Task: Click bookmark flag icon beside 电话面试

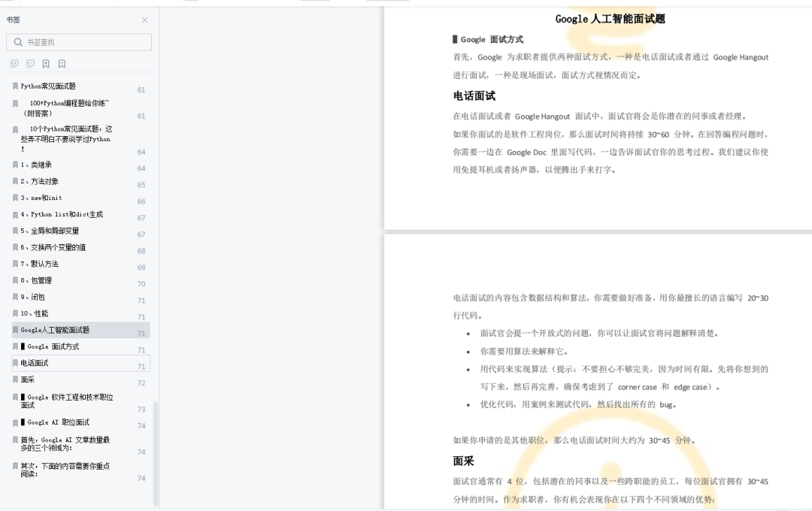Action: pos(15,363)
